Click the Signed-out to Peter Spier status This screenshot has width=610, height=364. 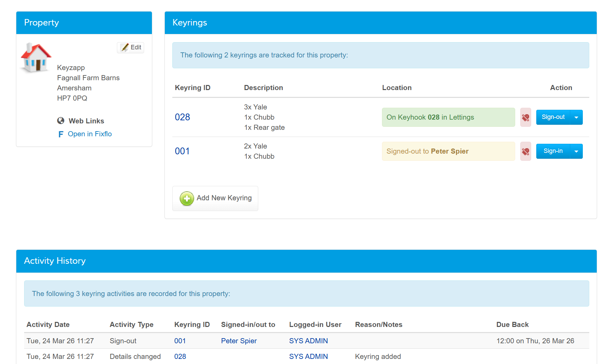point(448,151)
